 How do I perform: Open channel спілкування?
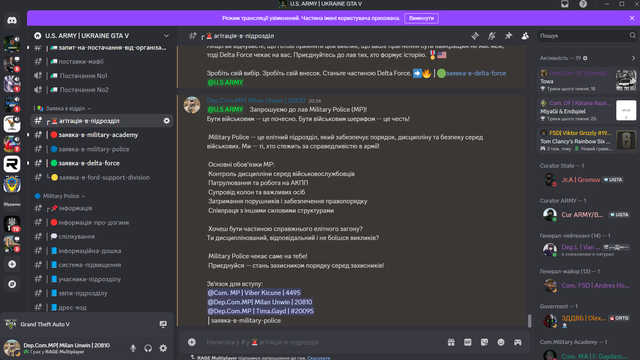click(x=102, y=236)
